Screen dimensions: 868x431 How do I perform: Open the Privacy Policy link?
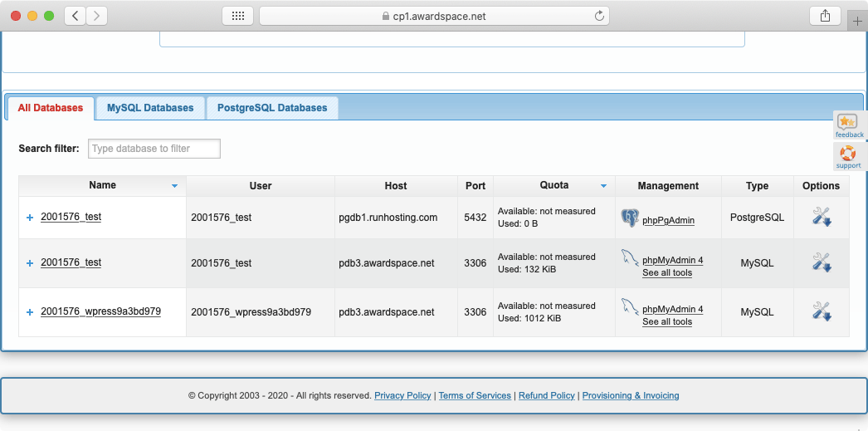(x=402, y=395)
